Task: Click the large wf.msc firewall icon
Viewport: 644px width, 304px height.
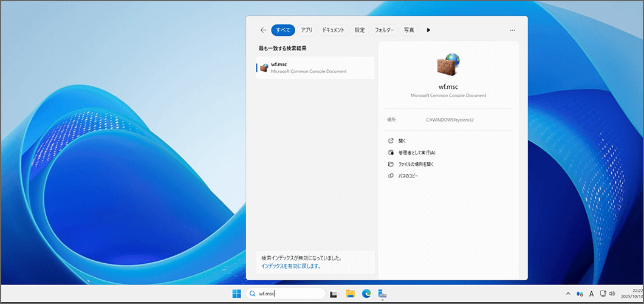Action: coord(448,64)
